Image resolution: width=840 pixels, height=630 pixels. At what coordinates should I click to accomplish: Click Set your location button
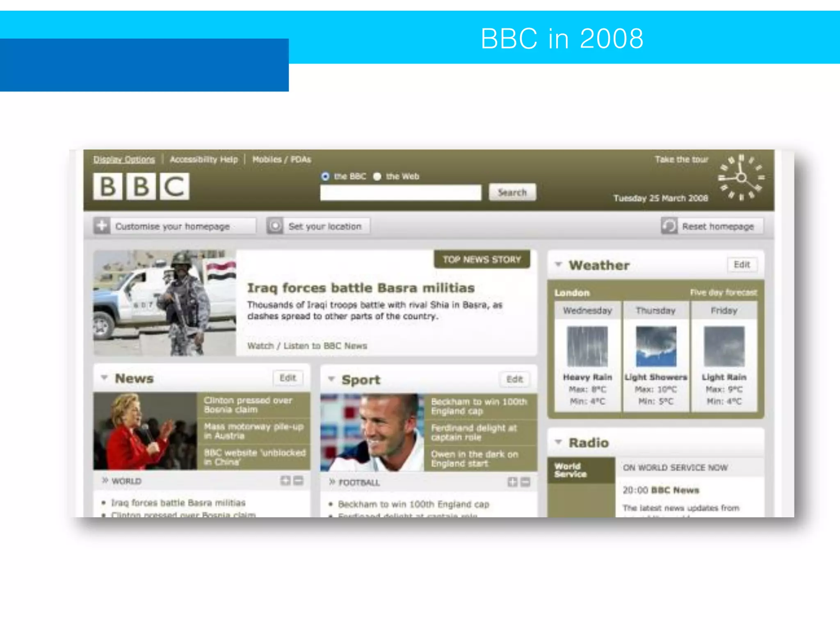[318, 226]
